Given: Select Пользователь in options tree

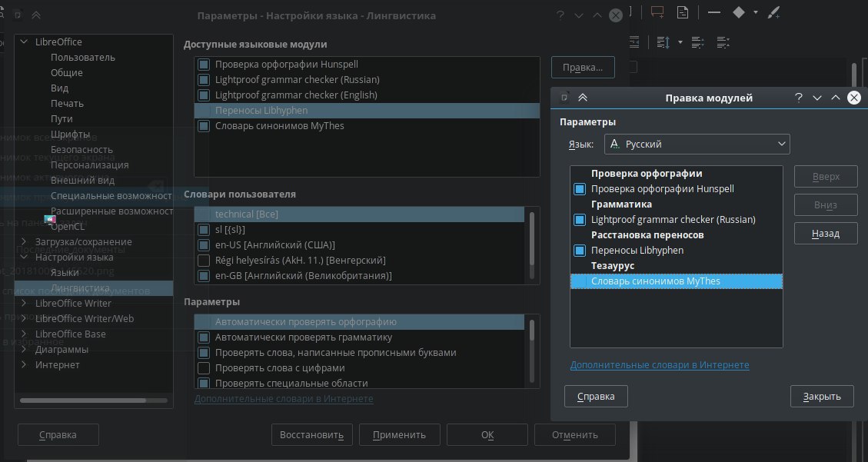Looking at the screenshot, I should click(83, 58).
